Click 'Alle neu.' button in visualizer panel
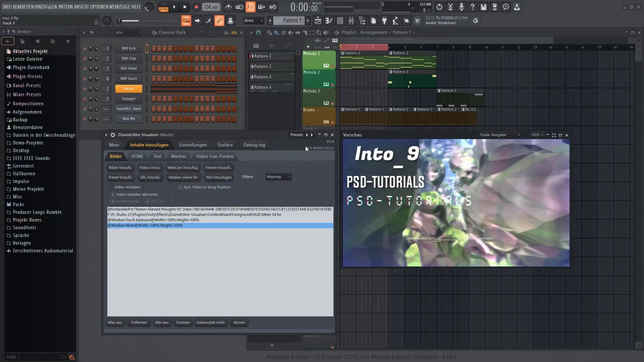The height and width of the screenshot is (362, 644). pyautogui.click(x=162, y=322)
